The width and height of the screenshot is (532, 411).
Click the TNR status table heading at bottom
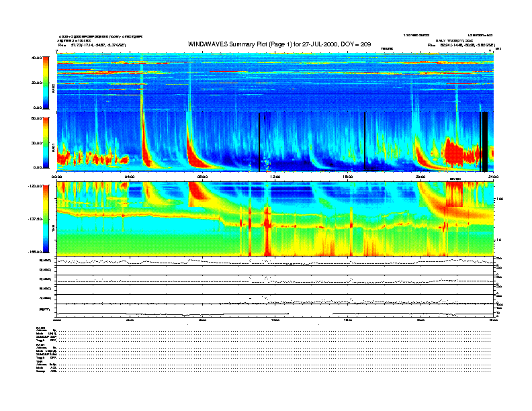point(39,361)
